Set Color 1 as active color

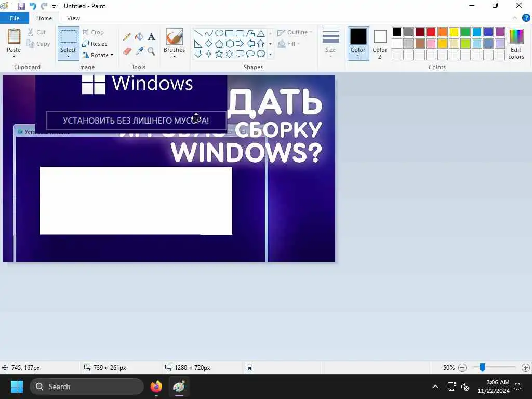[x=358, y=44]
